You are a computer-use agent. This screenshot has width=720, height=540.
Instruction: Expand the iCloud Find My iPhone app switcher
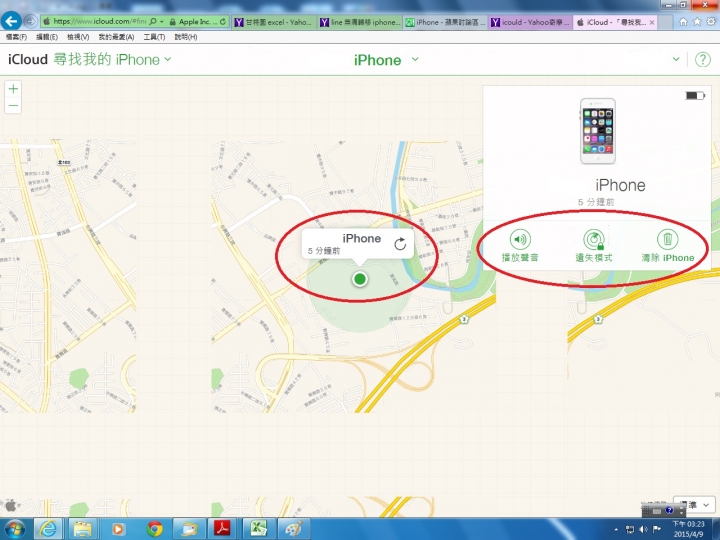168,59
